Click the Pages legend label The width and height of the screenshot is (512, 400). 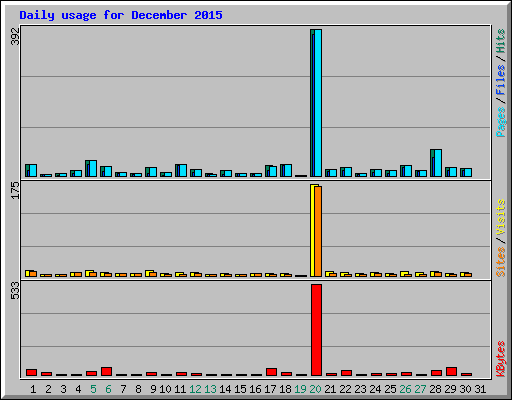[x=501, y=122]
